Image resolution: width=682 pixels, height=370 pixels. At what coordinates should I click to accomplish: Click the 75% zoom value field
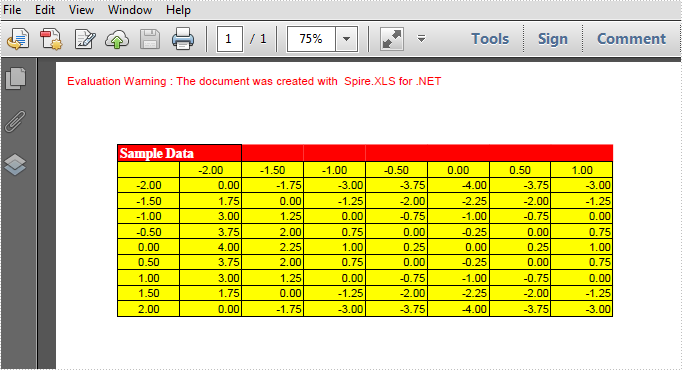(311, 39)
